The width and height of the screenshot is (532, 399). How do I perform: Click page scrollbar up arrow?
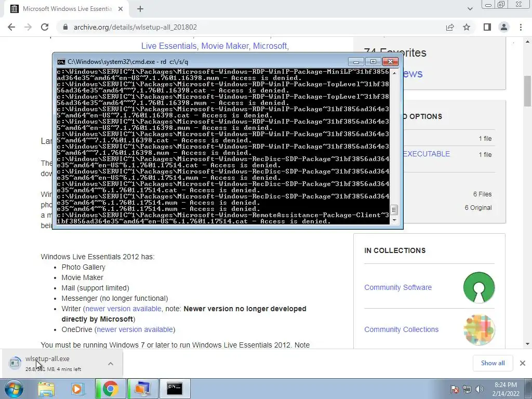coord(527,42)
